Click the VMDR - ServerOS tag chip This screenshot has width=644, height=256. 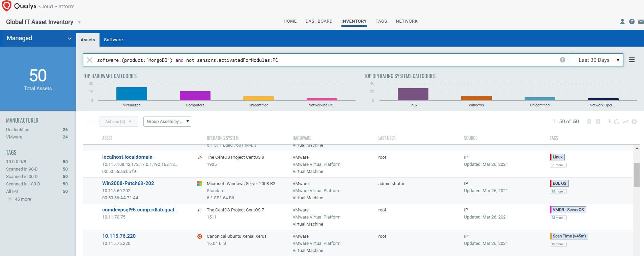coord(568,210)
